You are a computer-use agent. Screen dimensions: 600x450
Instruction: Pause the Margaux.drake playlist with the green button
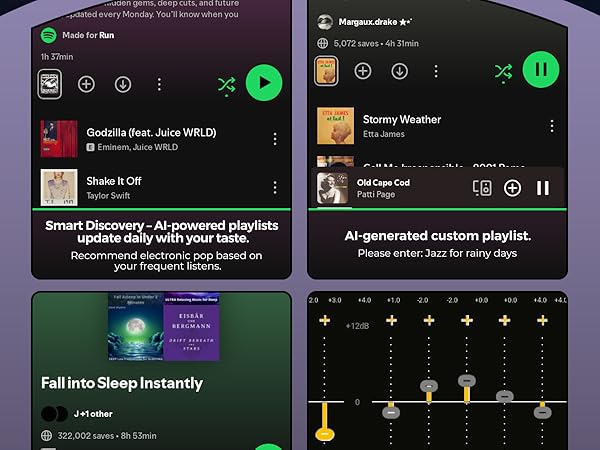coord(541,70)
